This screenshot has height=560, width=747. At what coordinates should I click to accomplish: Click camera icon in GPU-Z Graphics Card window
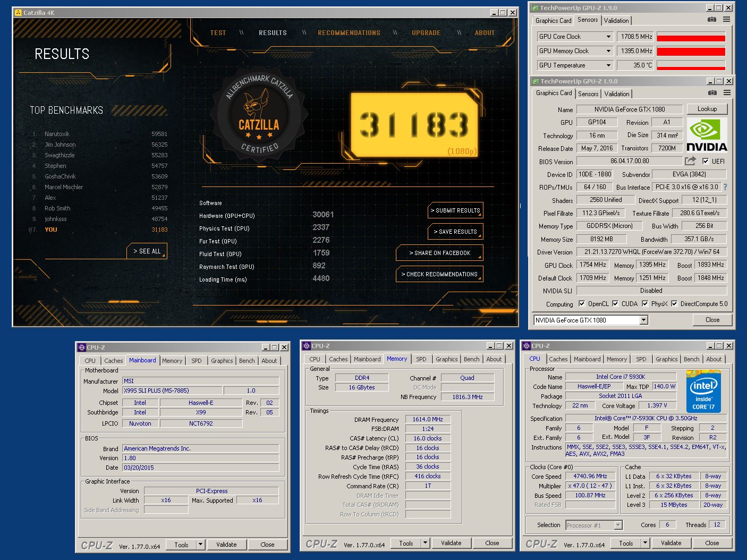coord(712,93)
